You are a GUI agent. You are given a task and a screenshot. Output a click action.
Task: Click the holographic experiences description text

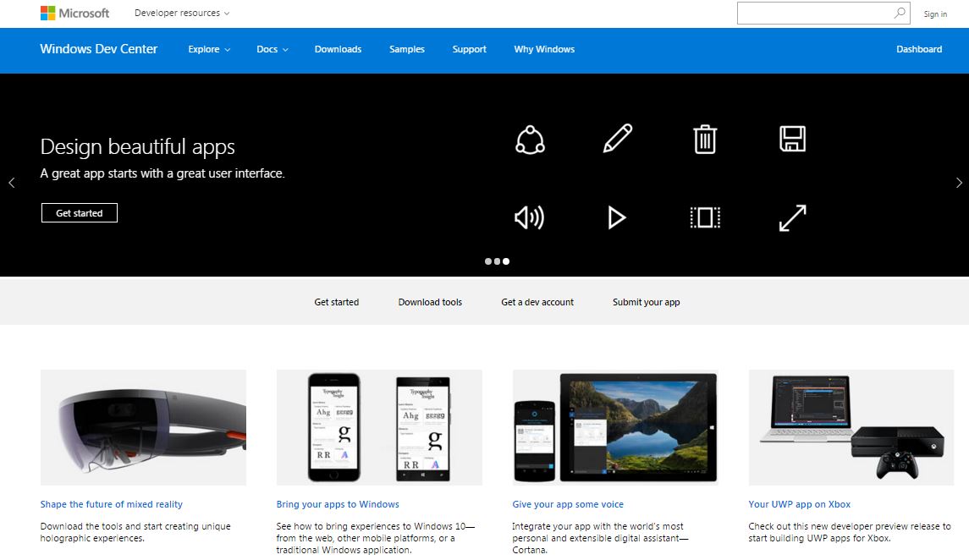tap(135, 532)
